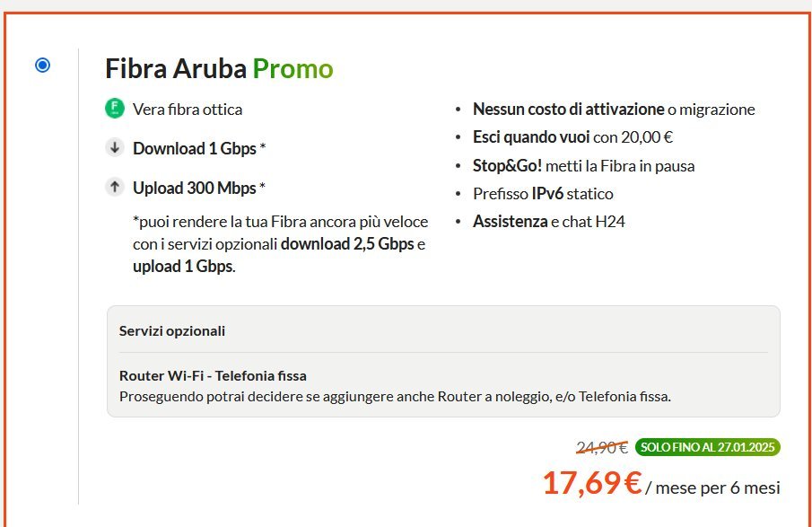Click the SOLO FINO AL 27.01.2025 badge
812x527 pixels.
coord(707,447)
